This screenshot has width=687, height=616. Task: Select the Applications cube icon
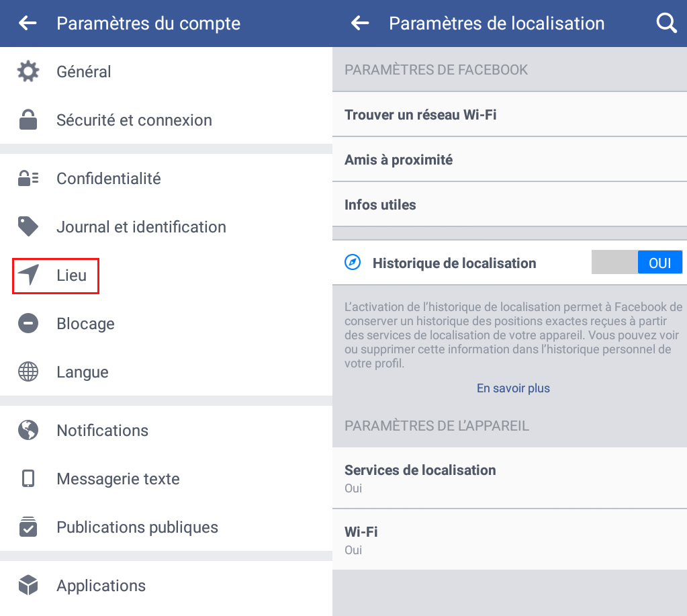pyautogui.click(x=28, y=585)
